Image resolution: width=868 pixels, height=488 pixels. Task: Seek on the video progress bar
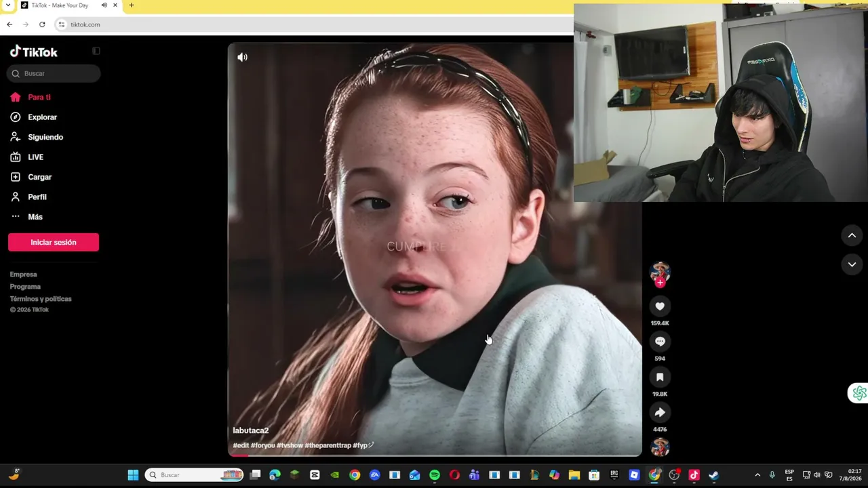(435, 455)
